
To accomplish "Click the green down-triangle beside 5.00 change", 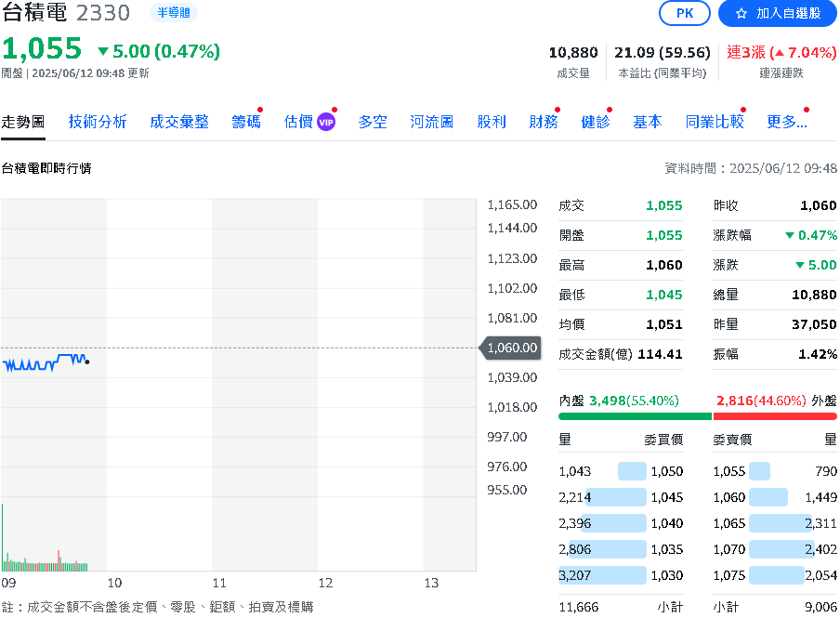I will click(x=102, y=52).
